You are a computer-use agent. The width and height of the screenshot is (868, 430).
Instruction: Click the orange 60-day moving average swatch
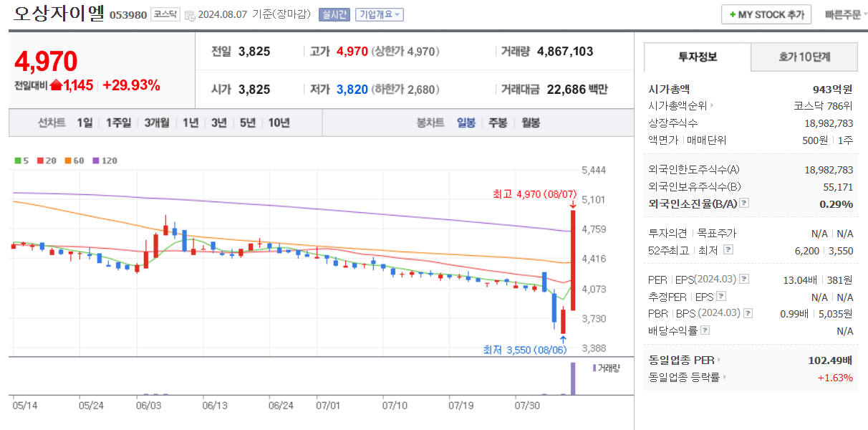[67, 161]
